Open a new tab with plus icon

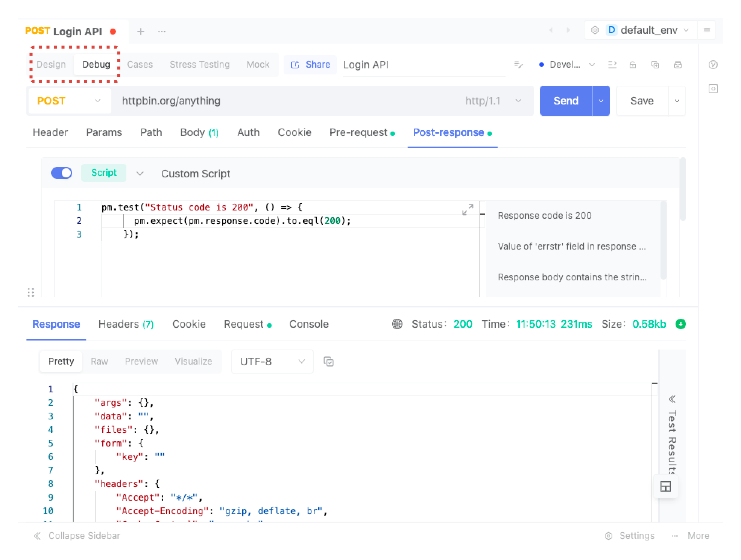[x=140, y=32]
